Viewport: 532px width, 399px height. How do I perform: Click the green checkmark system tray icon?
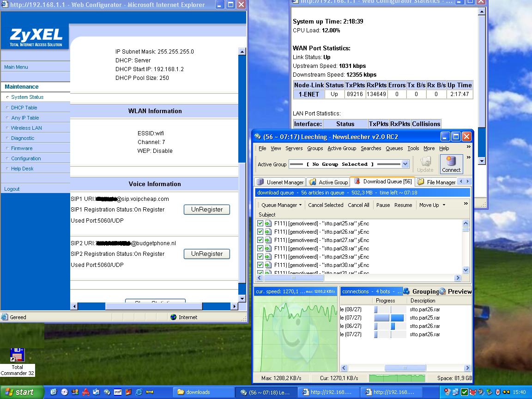(465, 392)
